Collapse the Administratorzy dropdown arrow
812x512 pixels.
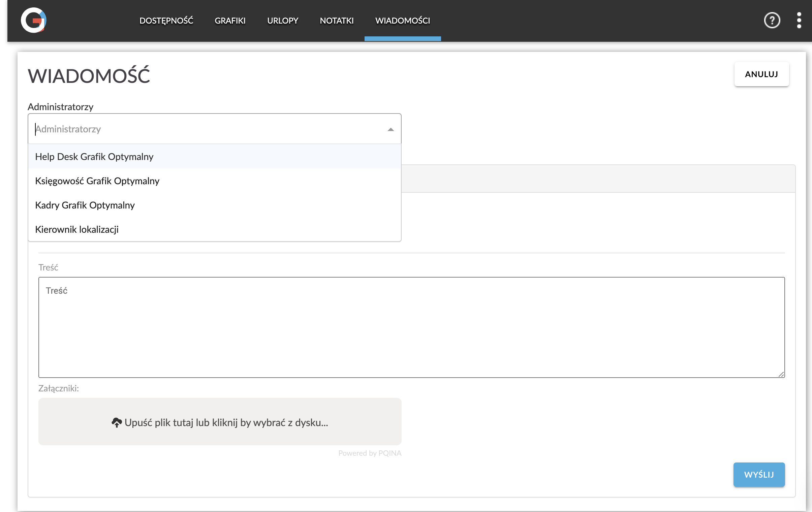pos(391,129)
